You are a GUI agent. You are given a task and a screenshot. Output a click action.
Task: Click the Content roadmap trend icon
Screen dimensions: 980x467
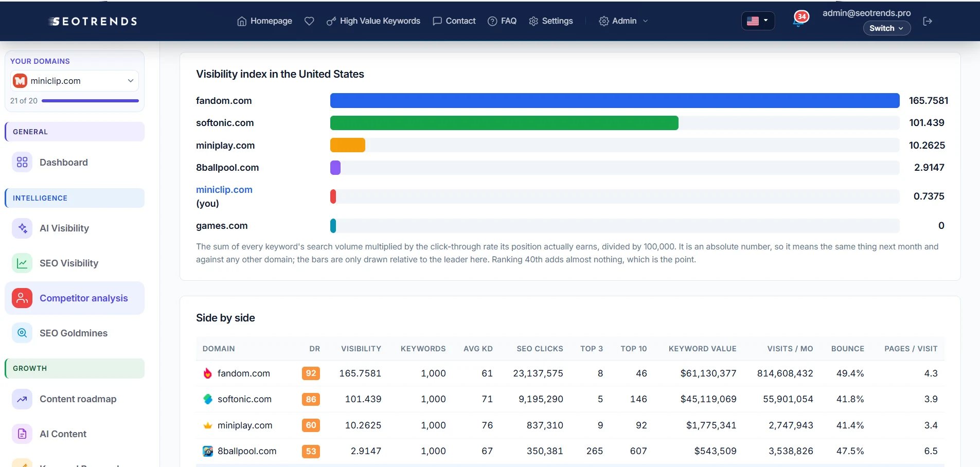click(x=22, y=399)
